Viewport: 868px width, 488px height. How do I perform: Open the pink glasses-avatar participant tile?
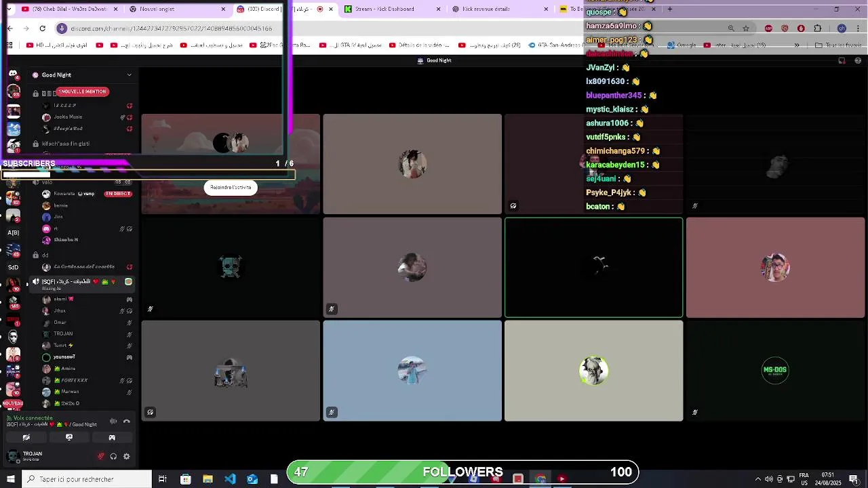775,267
